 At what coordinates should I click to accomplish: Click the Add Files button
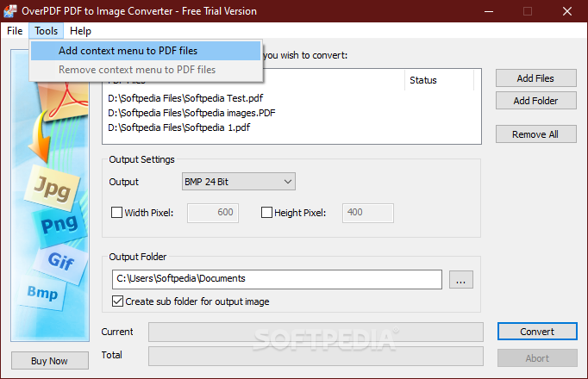point(536,78)
